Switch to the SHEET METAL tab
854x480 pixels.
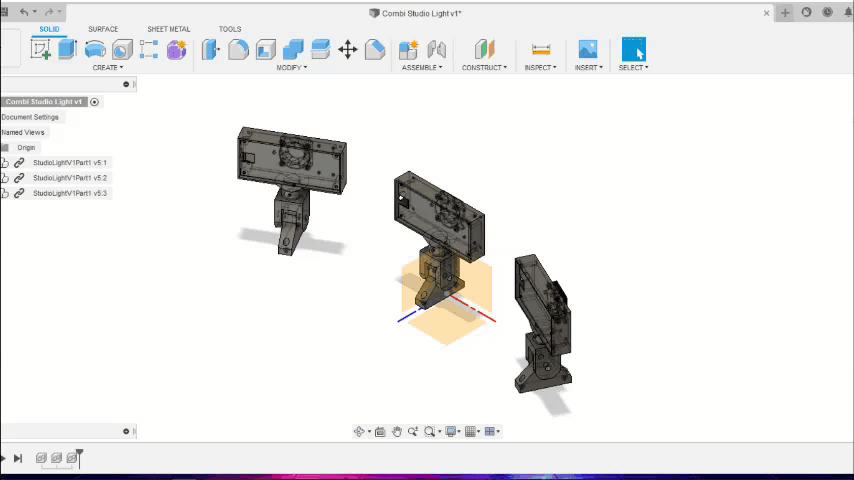pyautogui.click(x=169, y=29)
